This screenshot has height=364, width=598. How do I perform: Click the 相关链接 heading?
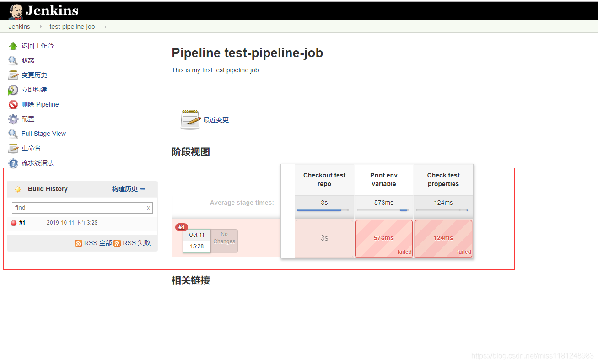(x=191, y=280)
